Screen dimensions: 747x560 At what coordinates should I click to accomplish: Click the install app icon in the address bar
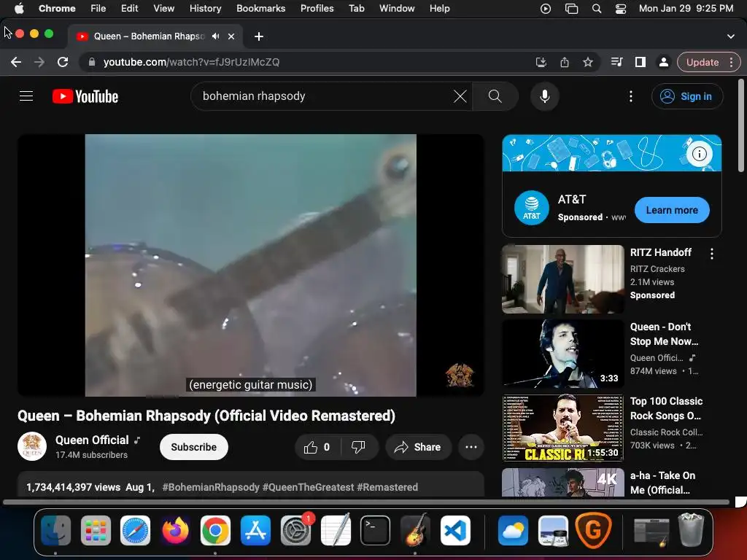tap(541, 63)
